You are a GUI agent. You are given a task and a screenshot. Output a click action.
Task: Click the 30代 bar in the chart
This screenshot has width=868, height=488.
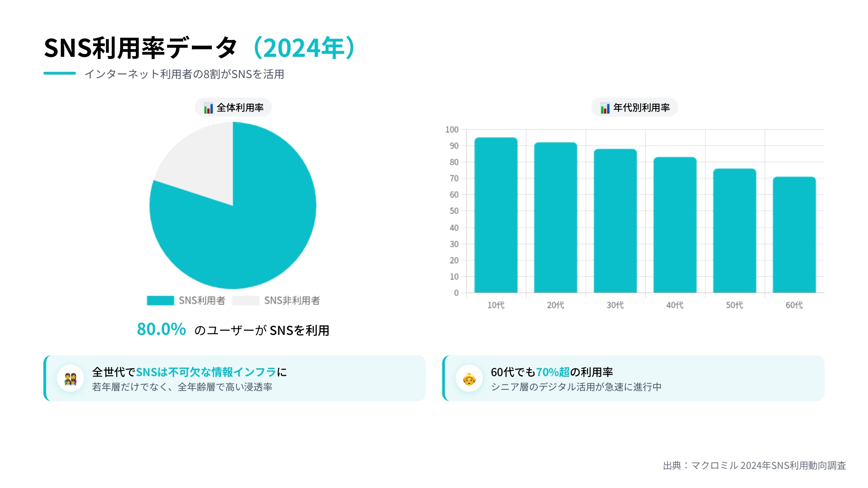pos(615,221)
